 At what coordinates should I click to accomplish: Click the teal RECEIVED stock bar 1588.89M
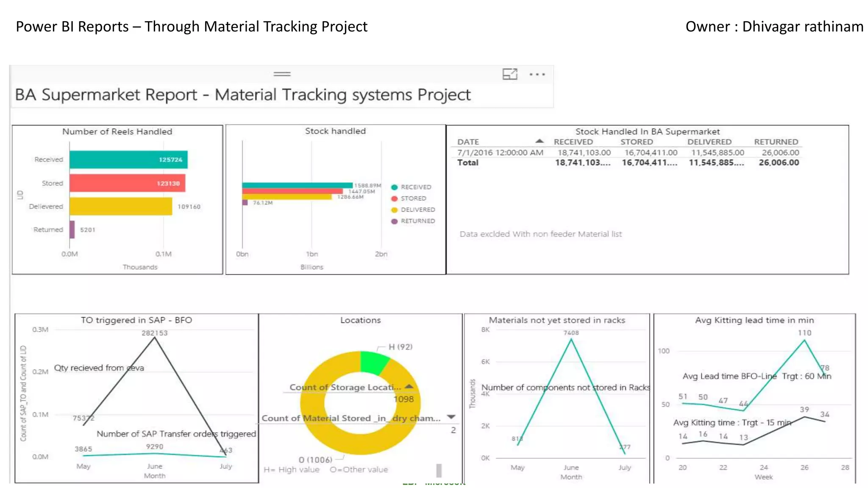tap(297, 185)
